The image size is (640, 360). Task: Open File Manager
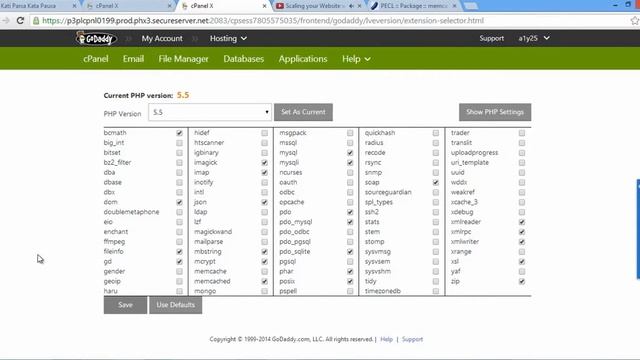click(183, 59)
